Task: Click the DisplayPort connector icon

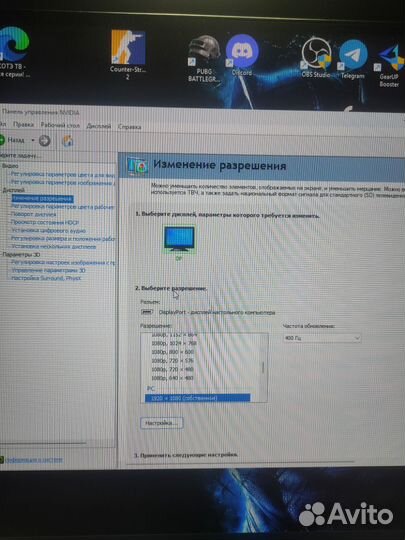Action: click(x=147, y=312)
